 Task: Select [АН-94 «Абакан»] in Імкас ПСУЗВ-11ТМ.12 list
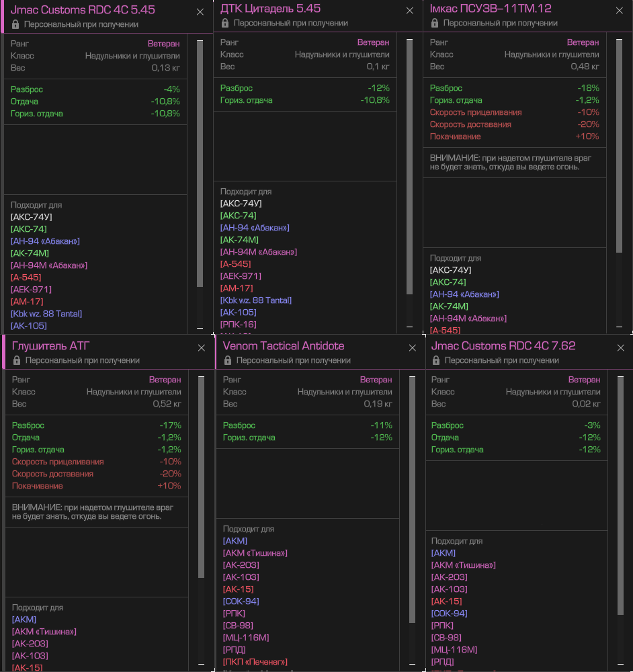pos(464,294)
